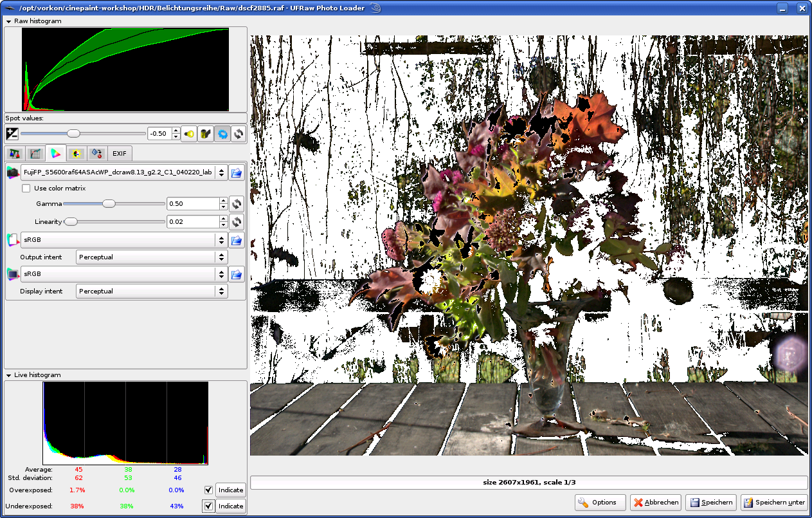Switch to the EXIF tab

120,153
